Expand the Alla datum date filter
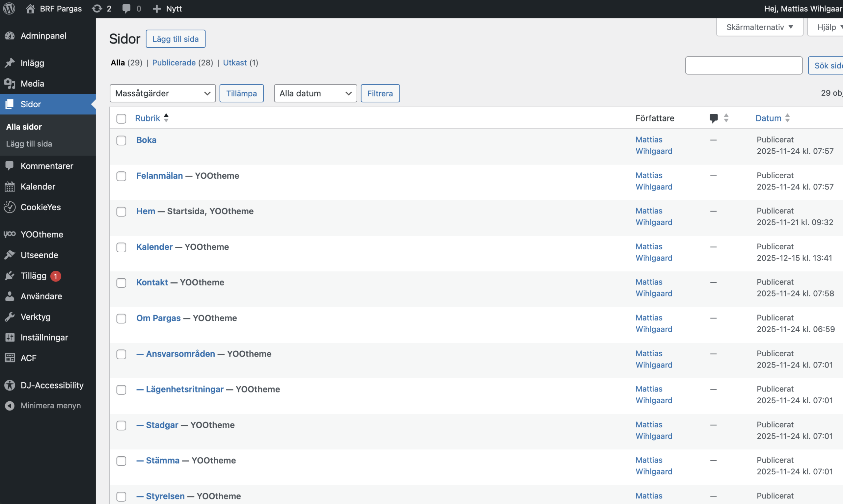 (x=315, y=93)
